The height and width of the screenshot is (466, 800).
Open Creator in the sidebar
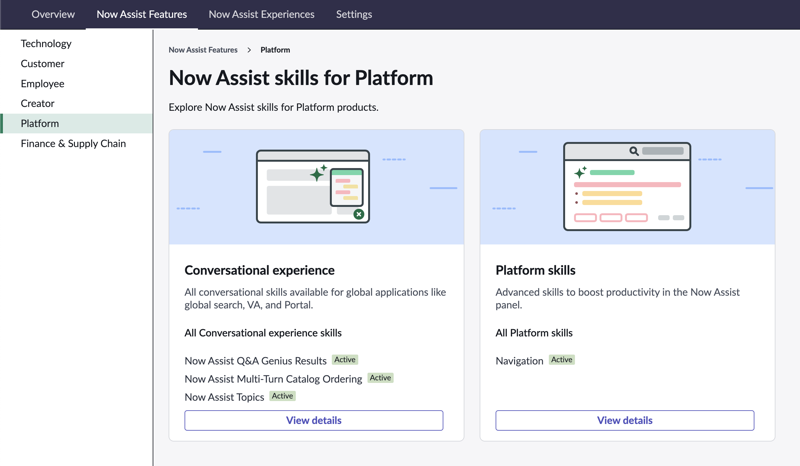pyautogui.click(x=37, y=104)
